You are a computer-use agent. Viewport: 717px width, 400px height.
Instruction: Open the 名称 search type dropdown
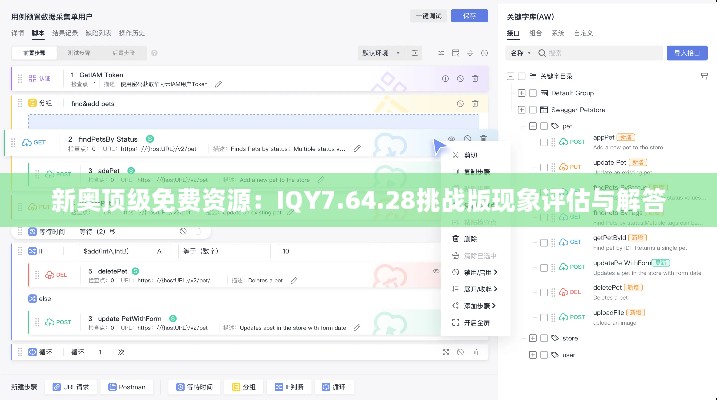(x=520, y=53)
